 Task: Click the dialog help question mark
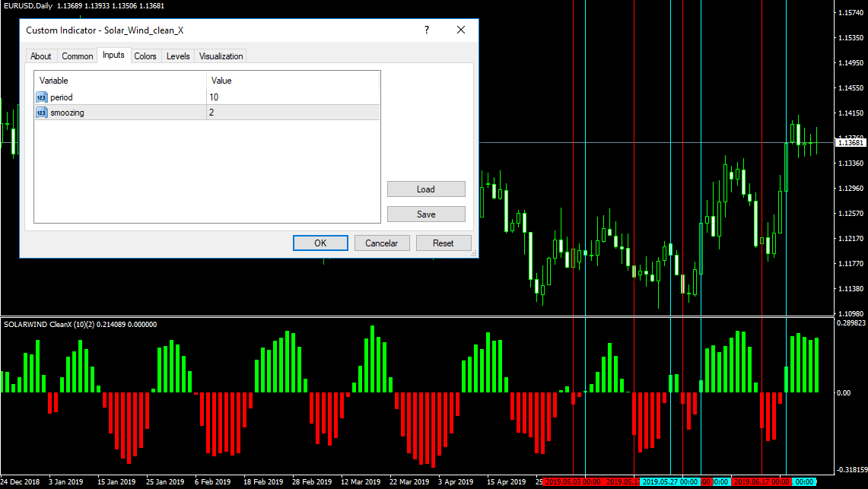click(x=426, y=30)
